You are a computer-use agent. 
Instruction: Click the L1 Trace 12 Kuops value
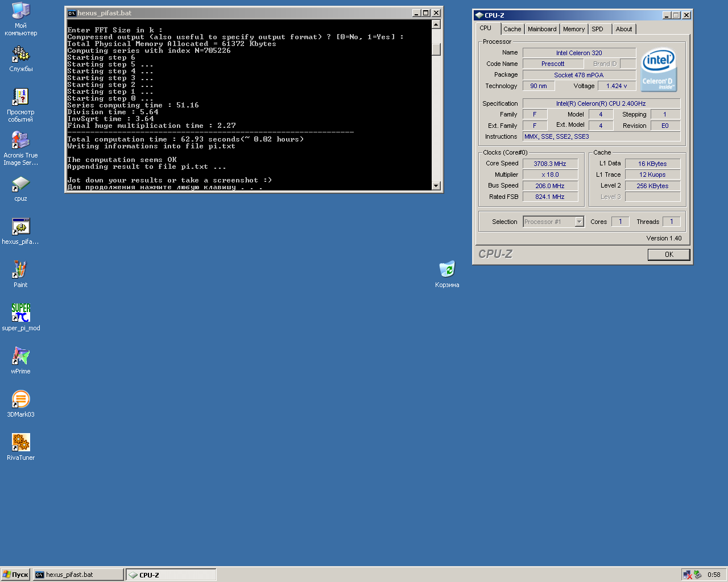click(x=652, y=174)
